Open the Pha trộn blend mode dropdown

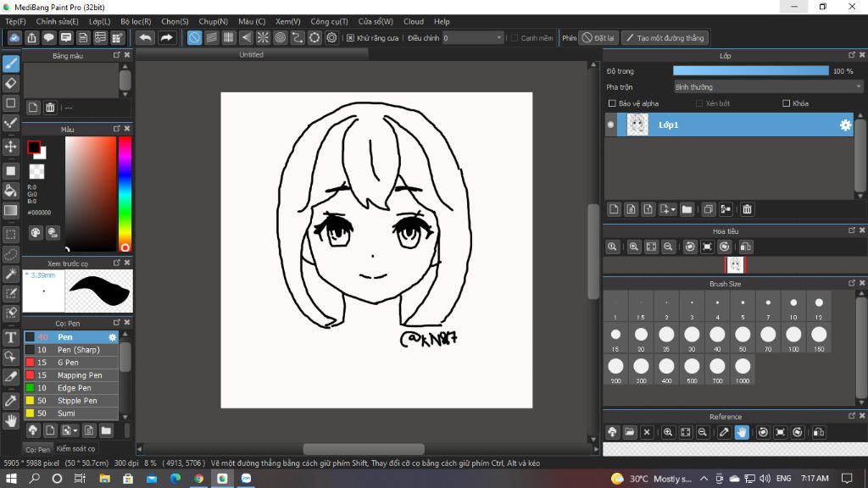[768, 87]
